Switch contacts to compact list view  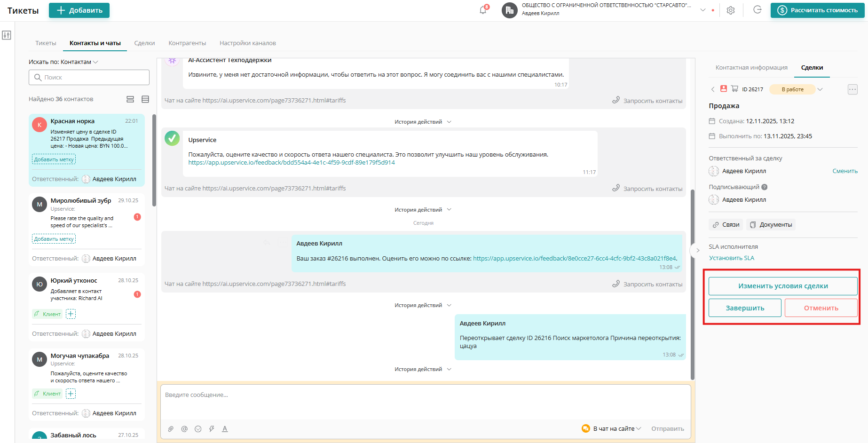[x=145, y=99]
